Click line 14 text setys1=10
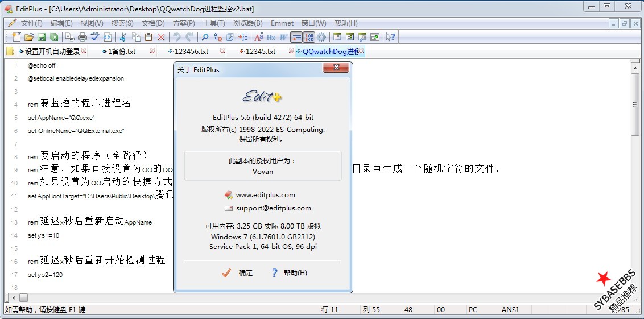Screen dimensions: 644x319 pyautogui.click(x=44, y=235)
